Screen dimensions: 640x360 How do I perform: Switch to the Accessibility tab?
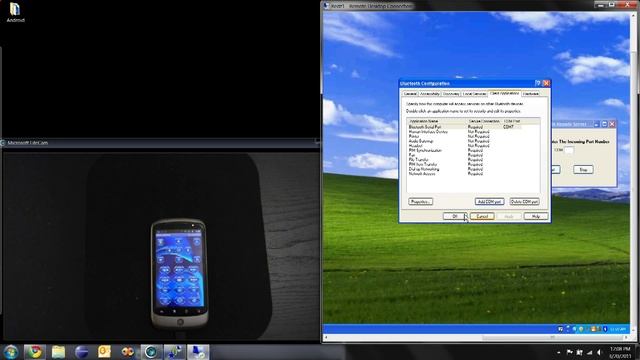pos(429,94)
